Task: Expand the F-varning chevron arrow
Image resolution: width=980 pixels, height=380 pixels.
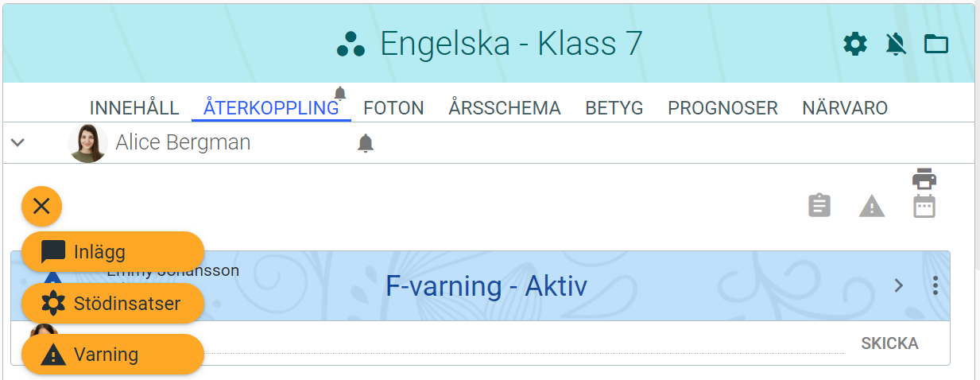Action: (x=899, y=285)
